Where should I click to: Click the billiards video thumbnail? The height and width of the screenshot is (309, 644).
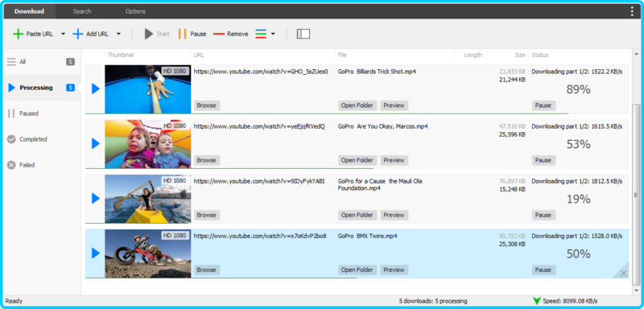tap(148, 89)
